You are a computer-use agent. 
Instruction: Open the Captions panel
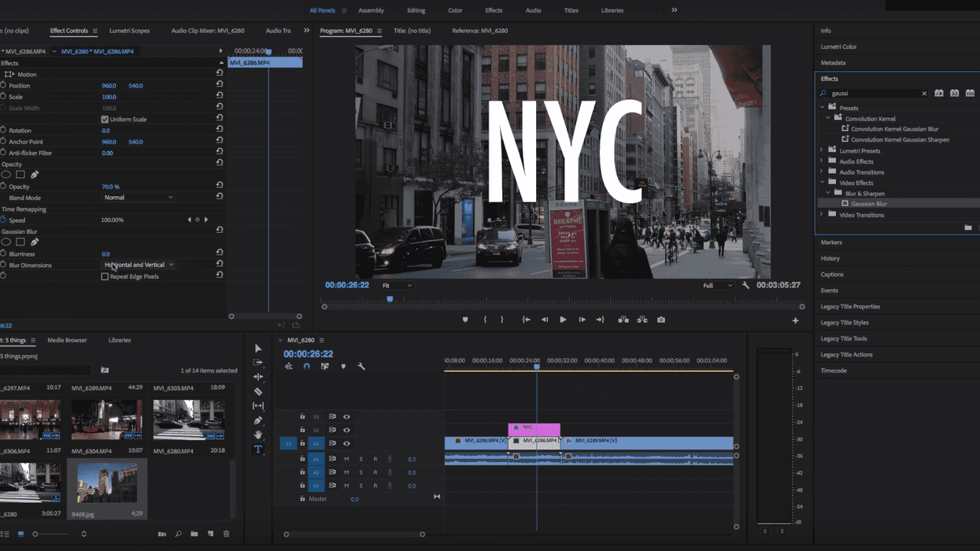[832, 275]
